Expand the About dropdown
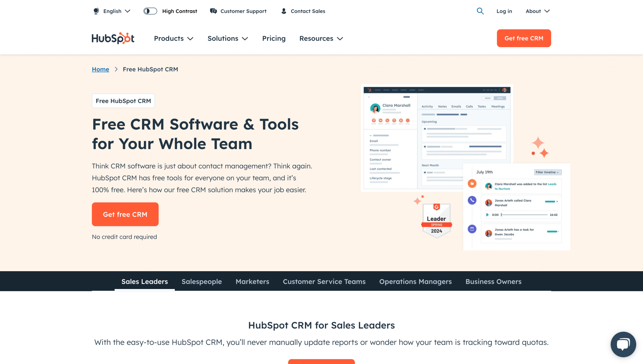Screen dimensions: 643x364 click(x=538, y=11)
